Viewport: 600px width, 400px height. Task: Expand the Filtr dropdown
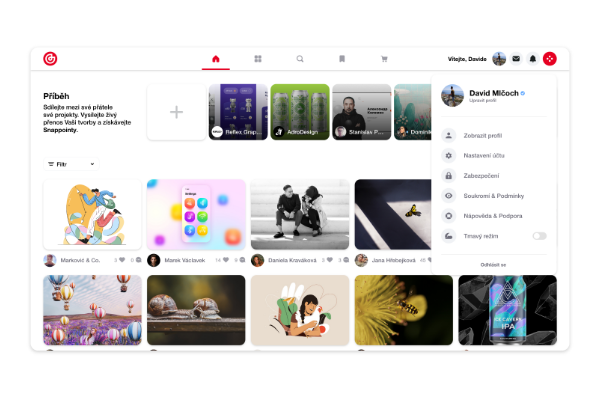(x=71, y=164)
